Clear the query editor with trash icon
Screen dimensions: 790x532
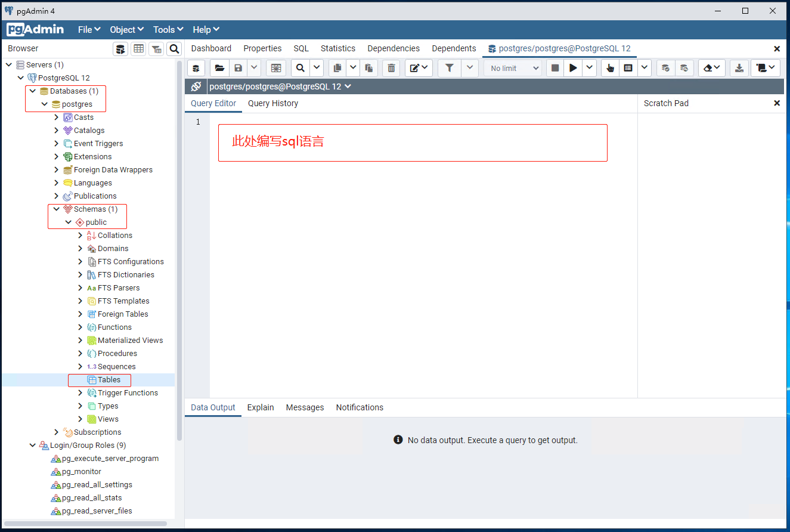pos(391,67)
